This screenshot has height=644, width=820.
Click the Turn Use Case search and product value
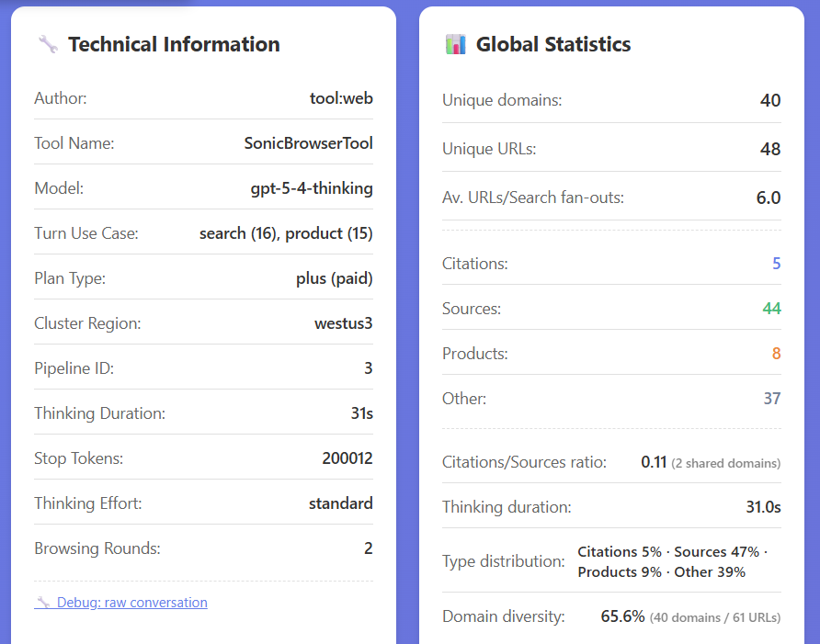tap(286, 233)
